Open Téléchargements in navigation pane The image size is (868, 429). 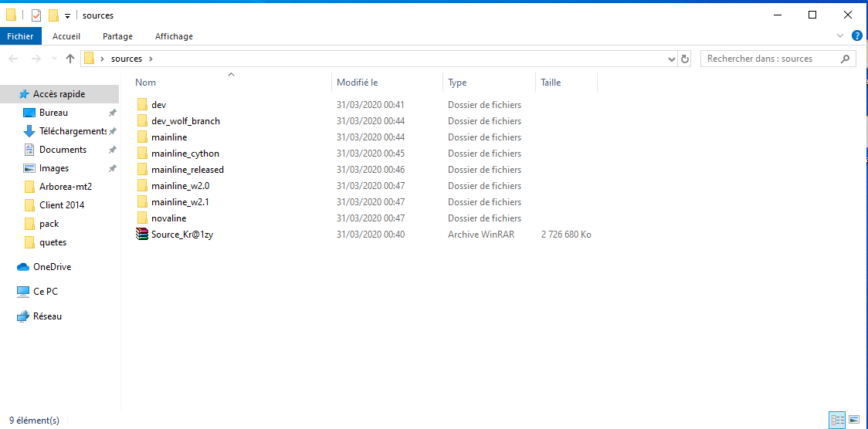[x=72, y=132]
